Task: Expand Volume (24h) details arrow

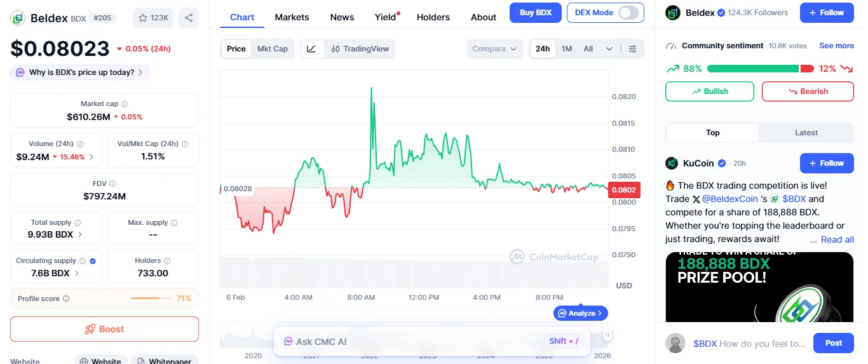Action: [x=92, y=157]
